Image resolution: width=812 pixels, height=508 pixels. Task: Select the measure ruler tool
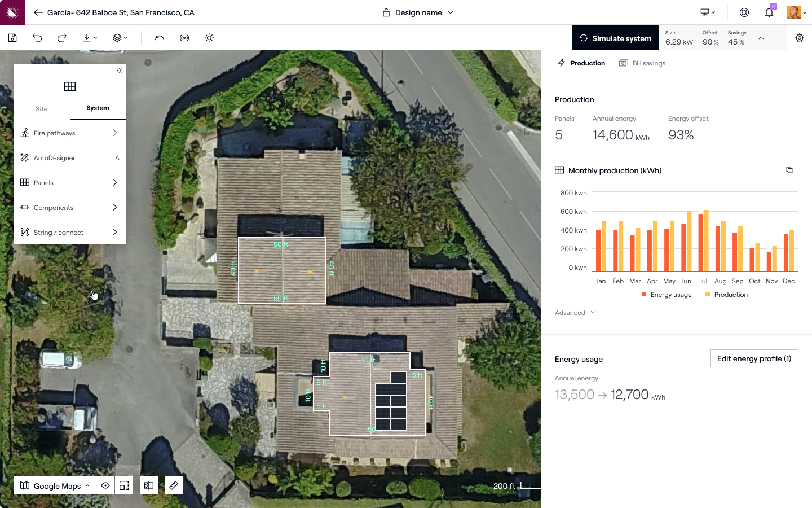click(174, 485)
